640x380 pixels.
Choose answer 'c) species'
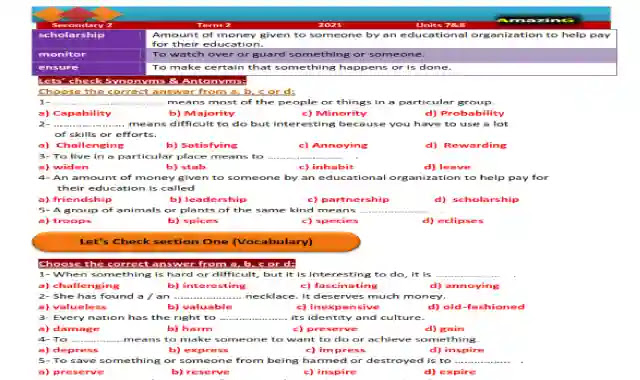330,221
